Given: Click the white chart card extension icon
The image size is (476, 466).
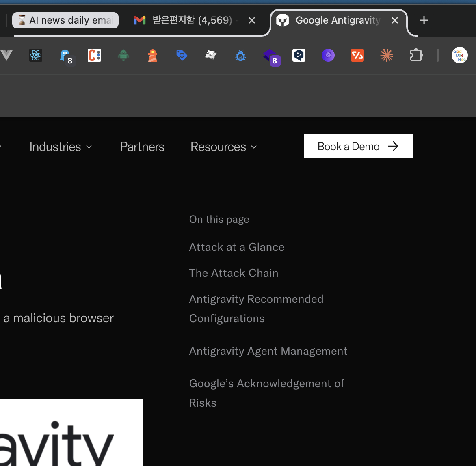Looking at the screenshot, I should tap(211, 55).
